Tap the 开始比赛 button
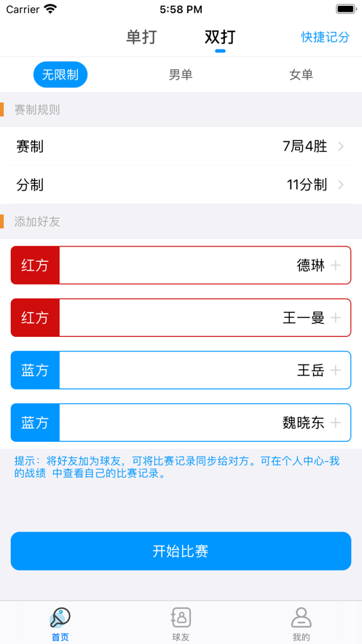 click(x=181, y=551)
